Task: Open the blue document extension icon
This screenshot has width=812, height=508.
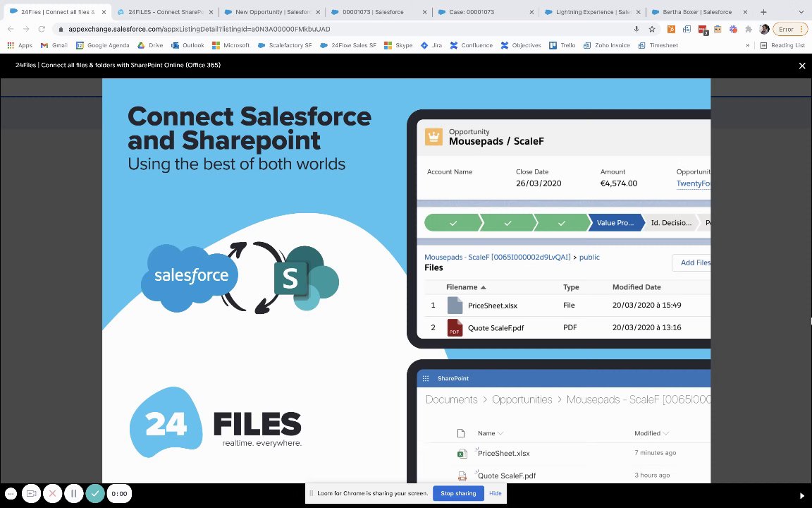Action: click(687, 29)
